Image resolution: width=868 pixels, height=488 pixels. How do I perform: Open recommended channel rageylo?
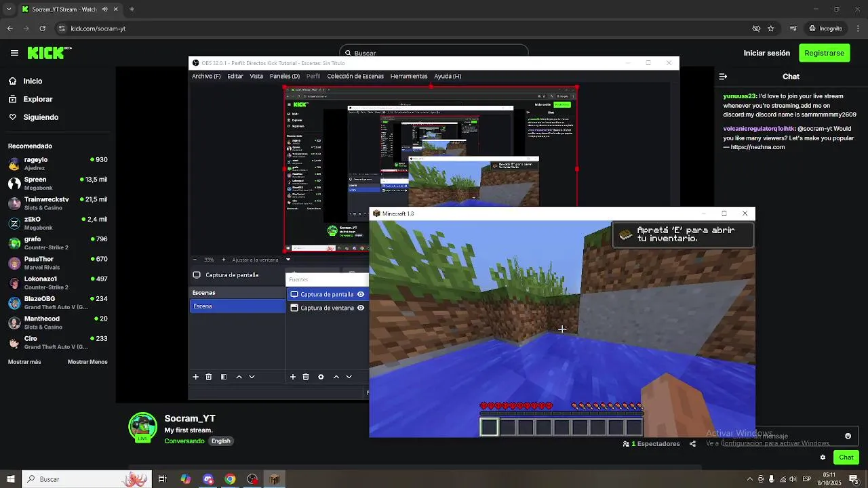click(x=58, y=163)
